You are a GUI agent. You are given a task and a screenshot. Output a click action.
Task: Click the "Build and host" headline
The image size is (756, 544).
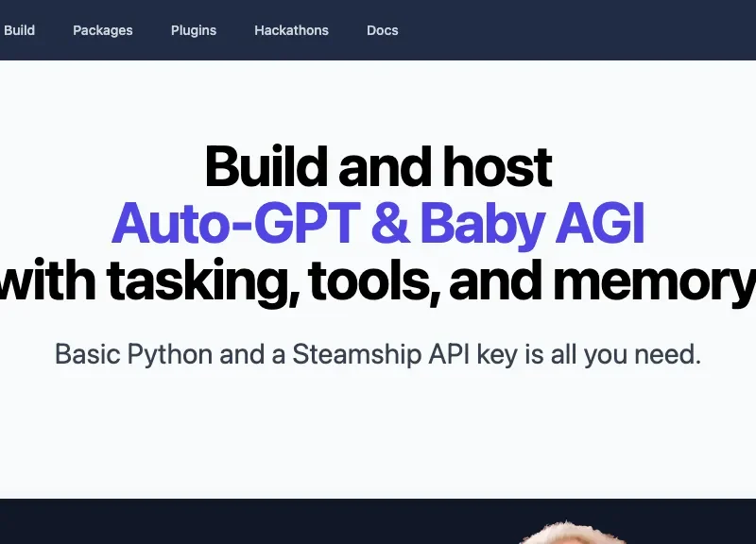(379, 167)
